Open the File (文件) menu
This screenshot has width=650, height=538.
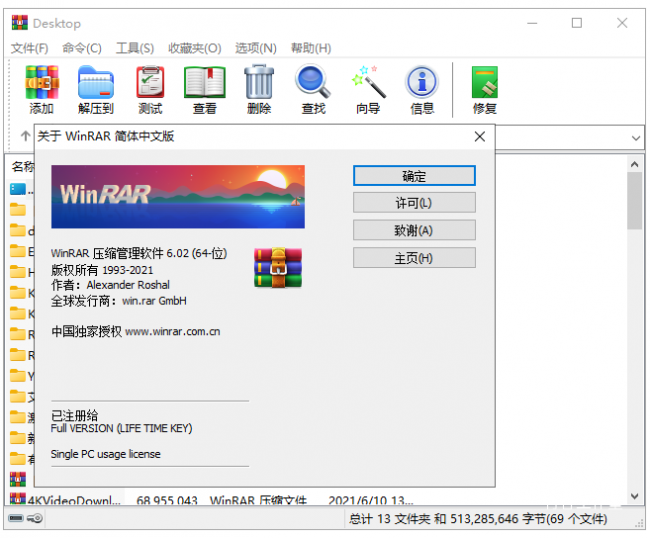29,48
